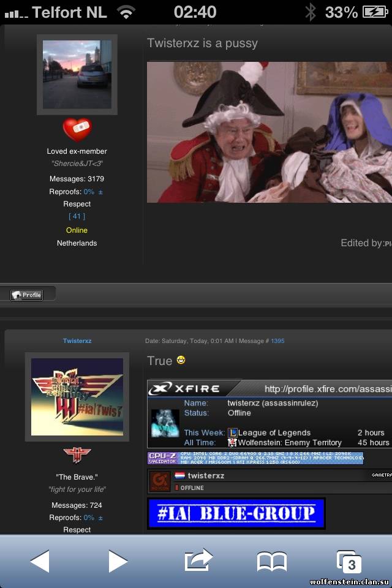Tap the Safari forward arrow
The image size is (392, 588).
tap(118, 560)
